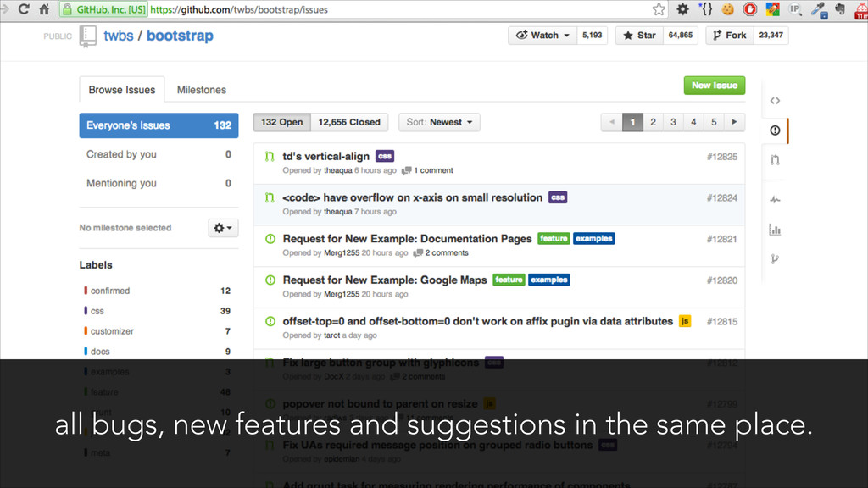Click pull request icon for td's vertical-align
This screenshot has height=488, width=868.
270,157
